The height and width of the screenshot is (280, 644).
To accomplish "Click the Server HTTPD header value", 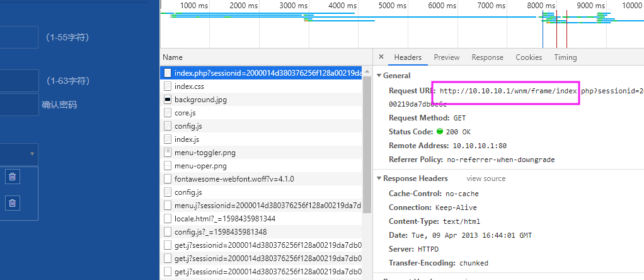I will pos(428,249).
